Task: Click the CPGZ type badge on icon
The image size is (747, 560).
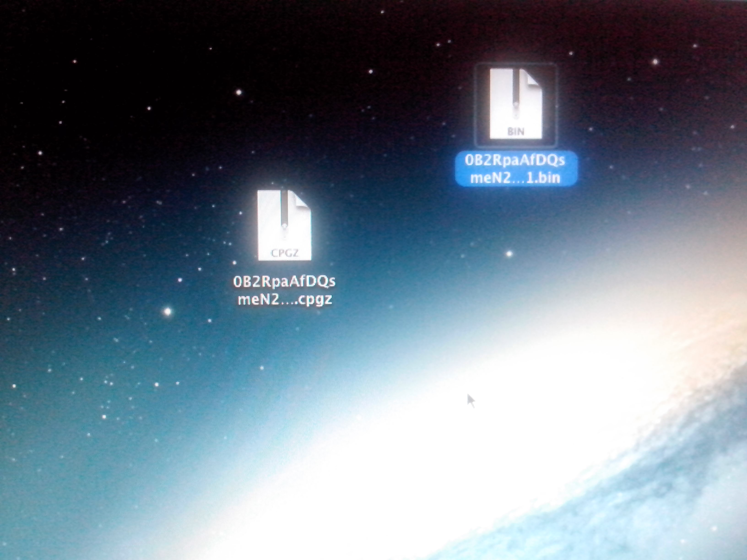Action: 285,253
